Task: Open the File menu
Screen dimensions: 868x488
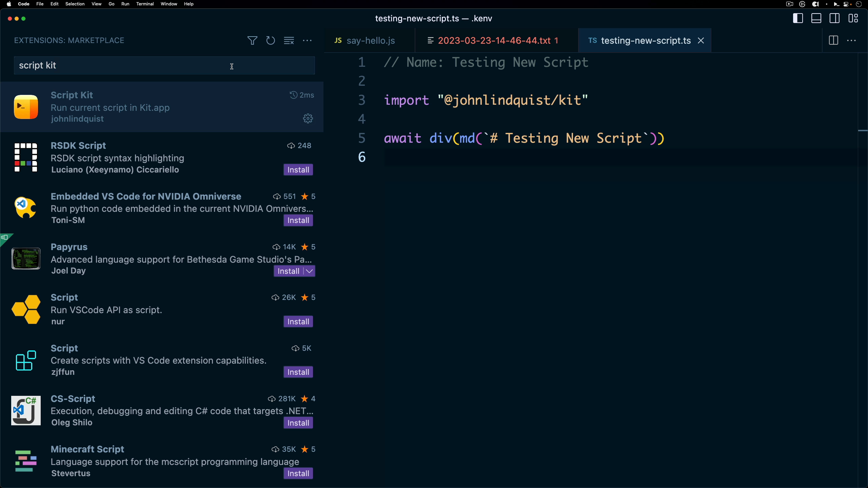Action: pos(40,4)
